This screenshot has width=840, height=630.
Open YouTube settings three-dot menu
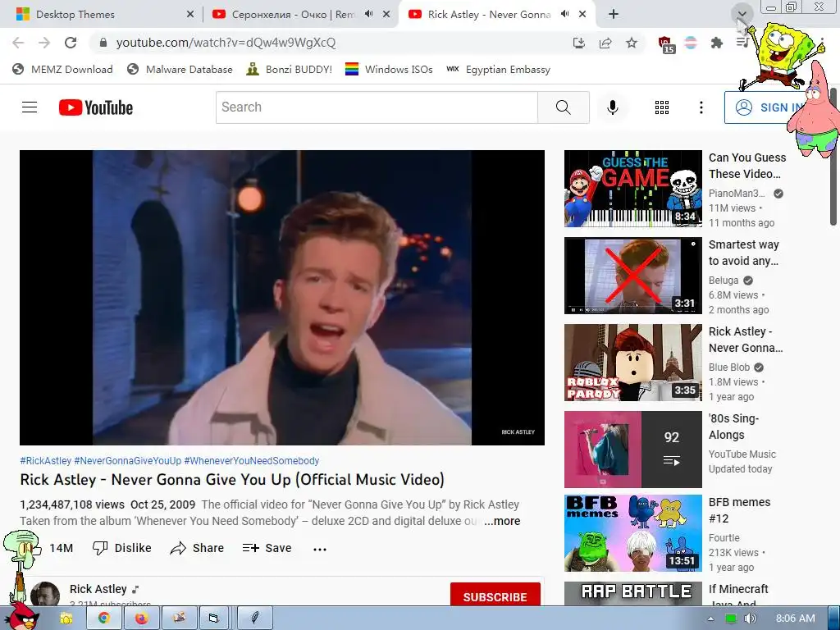[701, 107]
